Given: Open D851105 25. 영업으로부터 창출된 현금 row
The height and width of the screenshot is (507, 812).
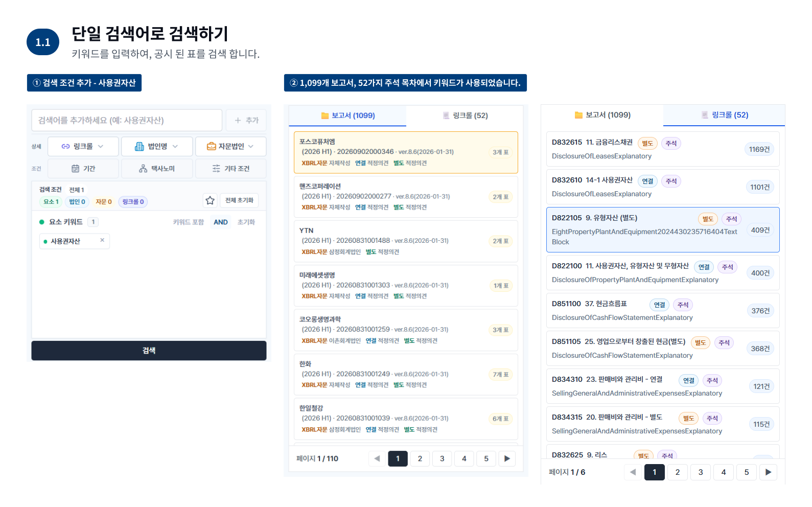Looking at the screenshot, I should point(663,349).
